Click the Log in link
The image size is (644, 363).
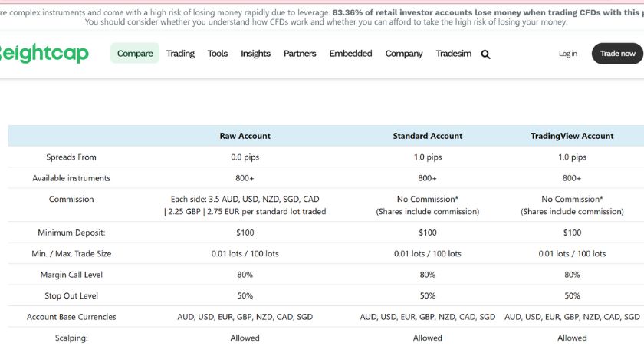[568, 54]
